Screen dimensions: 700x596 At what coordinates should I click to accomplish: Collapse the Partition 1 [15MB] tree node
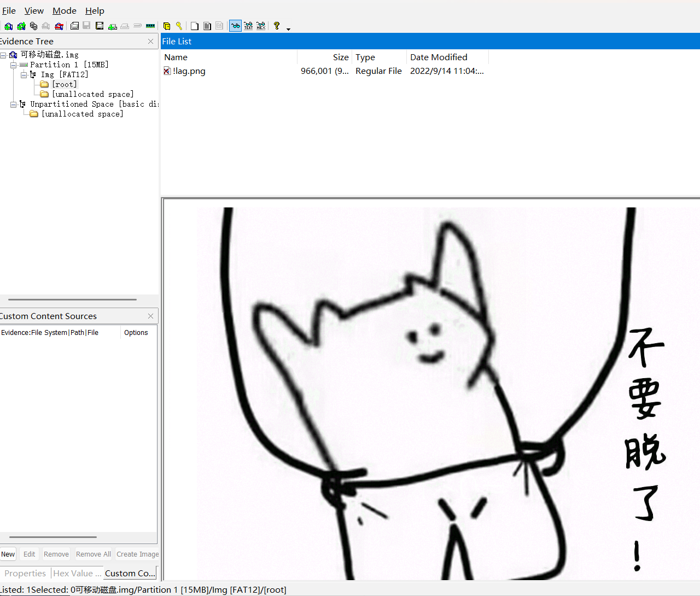(14, 65)
